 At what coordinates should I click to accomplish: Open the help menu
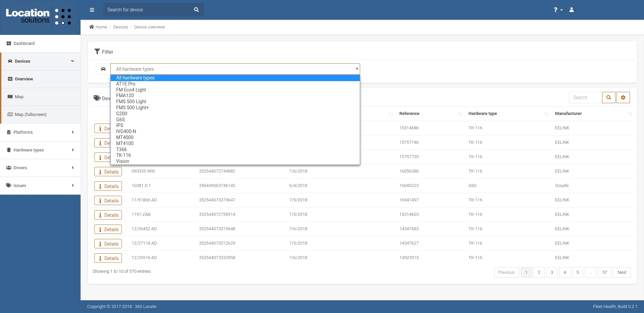click(x=557, y=10)
